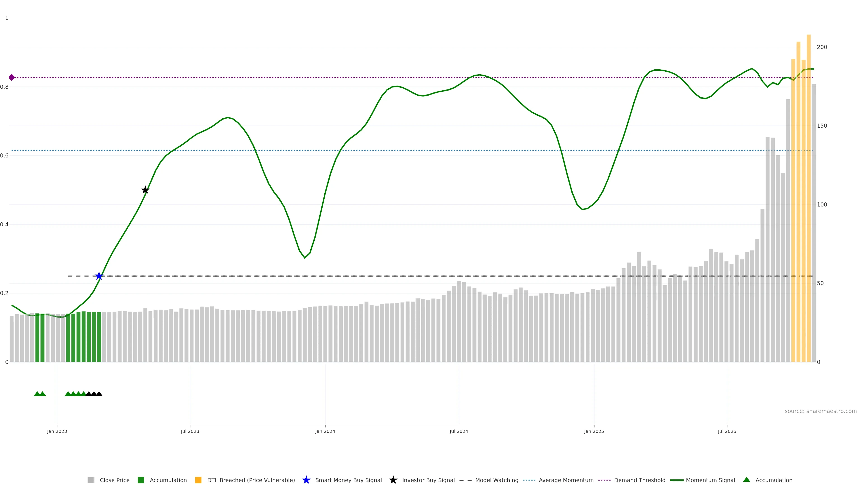Click the Jul 2025 axis label
Viewport: 868px width, 488px height.
coord(727,432)
